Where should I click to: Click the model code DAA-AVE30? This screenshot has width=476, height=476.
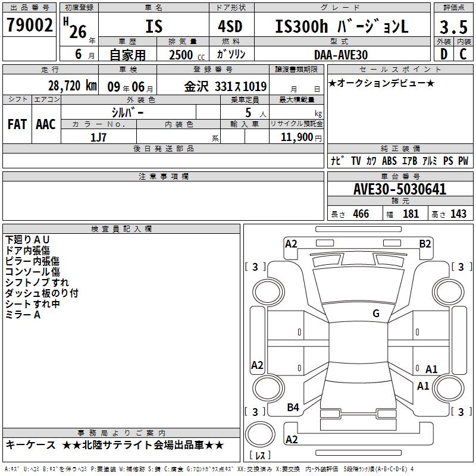[x=341, y=54]
